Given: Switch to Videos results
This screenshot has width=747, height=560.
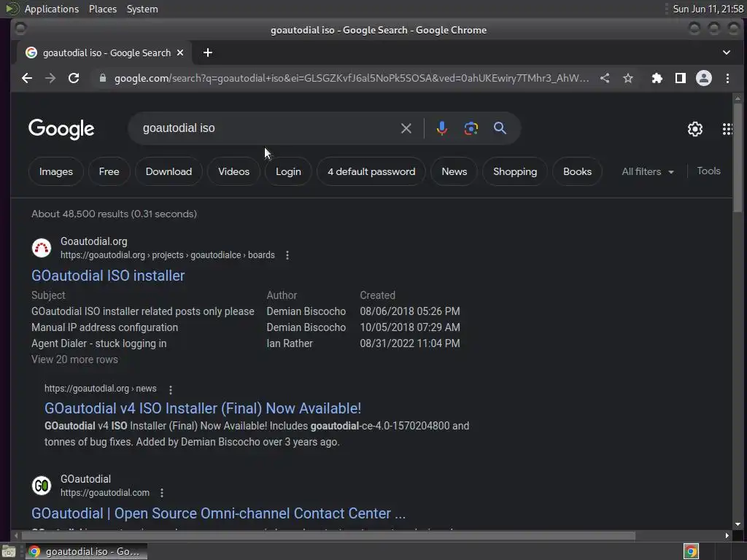Looking at the screenshot, I should pyautogui.click(x=234, y=171).
